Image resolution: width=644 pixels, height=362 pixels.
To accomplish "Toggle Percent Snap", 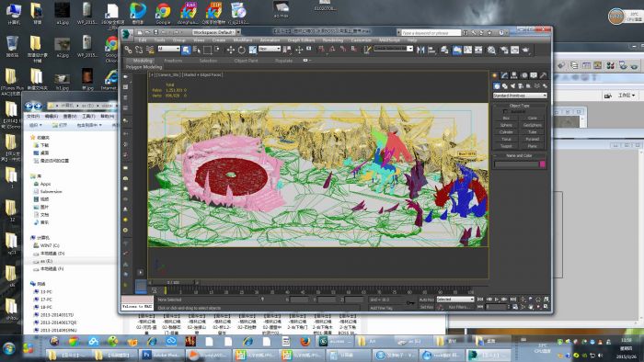I will click(342, 50).
